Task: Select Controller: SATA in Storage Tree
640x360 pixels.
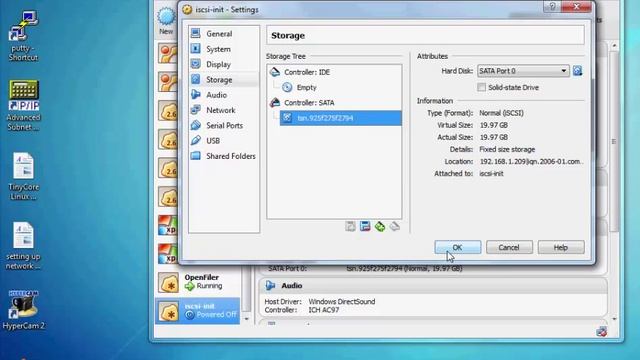Action: click(309, 103)
